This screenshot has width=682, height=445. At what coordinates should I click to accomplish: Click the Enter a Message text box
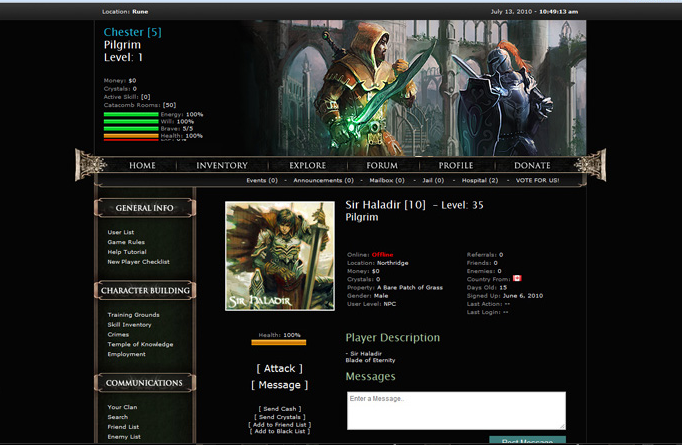456,411
